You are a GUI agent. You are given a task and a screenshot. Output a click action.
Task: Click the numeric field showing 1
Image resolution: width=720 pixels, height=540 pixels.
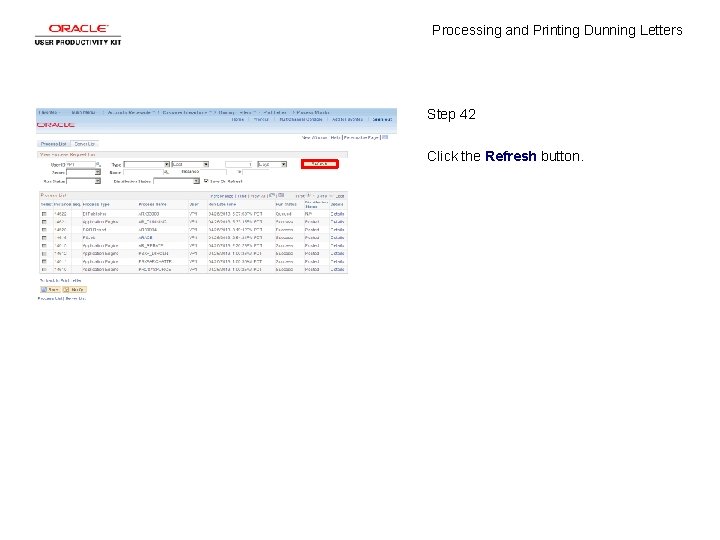click(x=238, y=164)
